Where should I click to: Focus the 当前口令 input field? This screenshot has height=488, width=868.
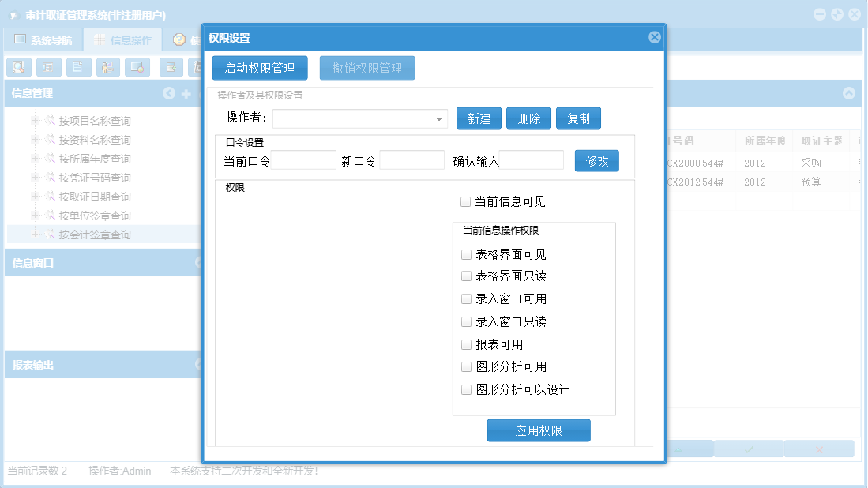pyautogui.click(x=303, y=160)
